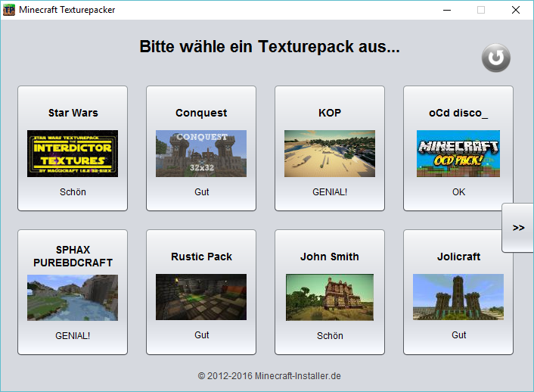Click the "Schön" rating under Star Wars
This screenshot has height=392, width=534.
pos(73,192)
